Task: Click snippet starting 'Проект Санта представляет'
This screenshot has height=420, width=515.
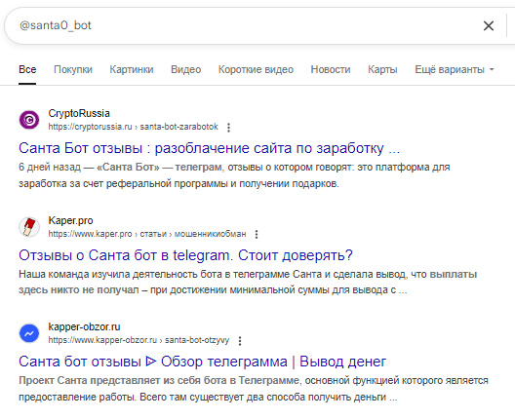Action: coord(254,389)
